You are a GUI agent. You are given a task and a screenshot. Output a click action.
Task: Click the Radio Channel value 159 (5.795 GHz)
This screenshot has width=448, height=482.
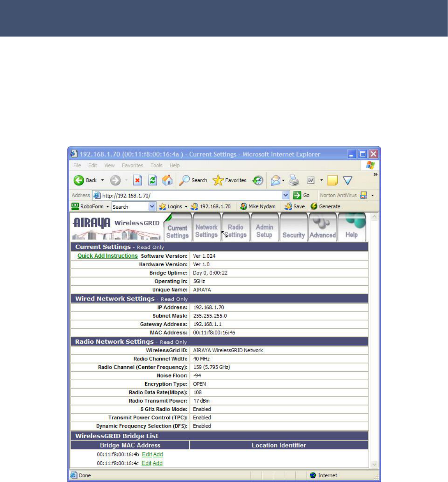[x=211, y=367]
